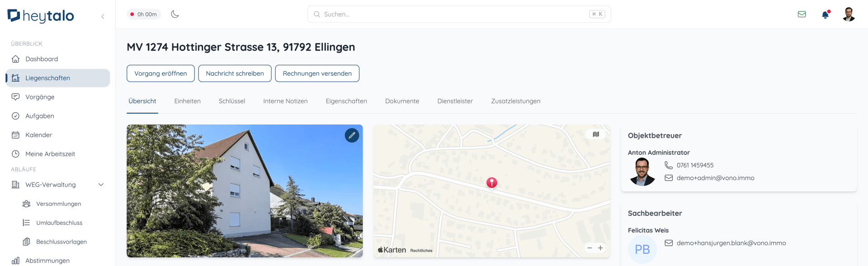Image resolution: width=868 pixels, height=266 pixels.
Task: Click the Meine Arbeitszeit clock icon
Action: click(x=15, y=154)
